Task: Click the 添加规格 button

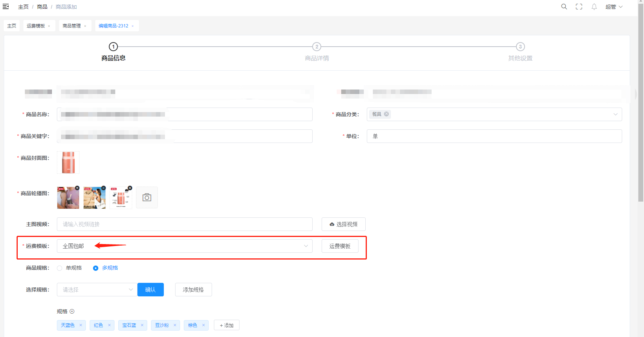Action: pos(194,290)
